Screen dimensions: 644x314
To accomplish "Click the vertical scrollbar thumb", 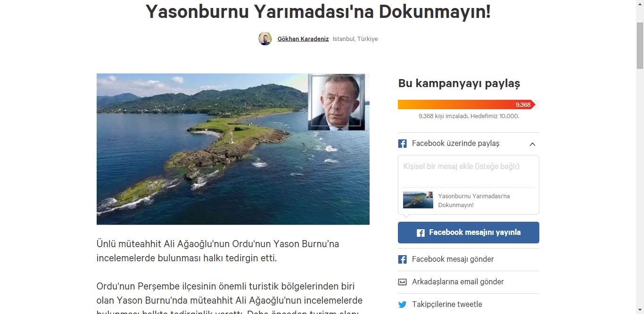I will (640, 46).
